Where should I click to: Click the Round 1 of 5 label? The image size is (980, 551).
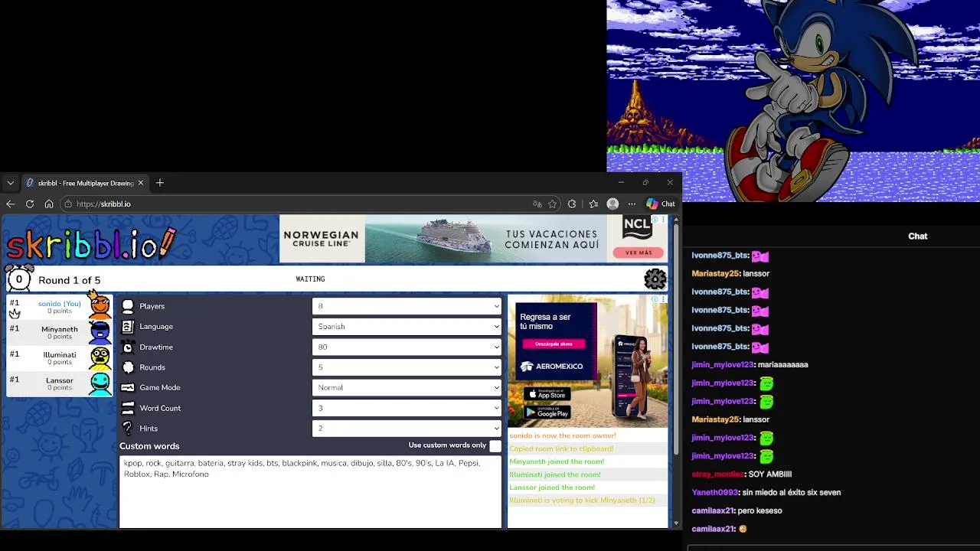pyautogui.click(x=69, y=280)
